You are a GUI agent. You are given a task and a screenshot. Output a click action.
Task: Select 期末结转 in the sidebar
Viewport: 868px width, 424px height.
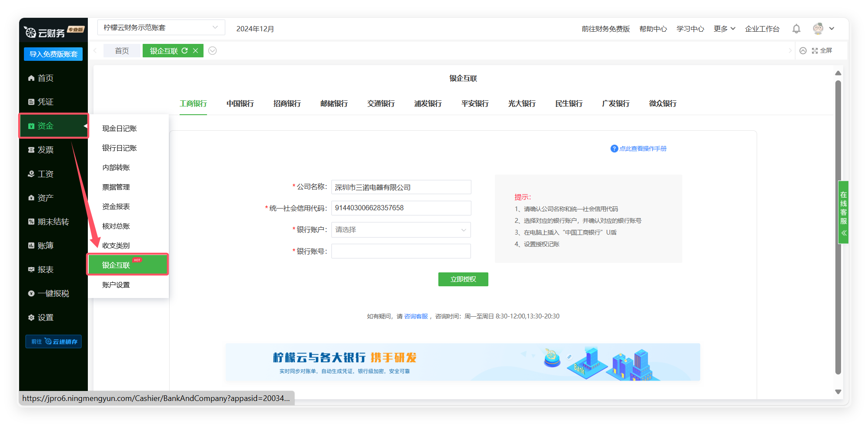53,222
